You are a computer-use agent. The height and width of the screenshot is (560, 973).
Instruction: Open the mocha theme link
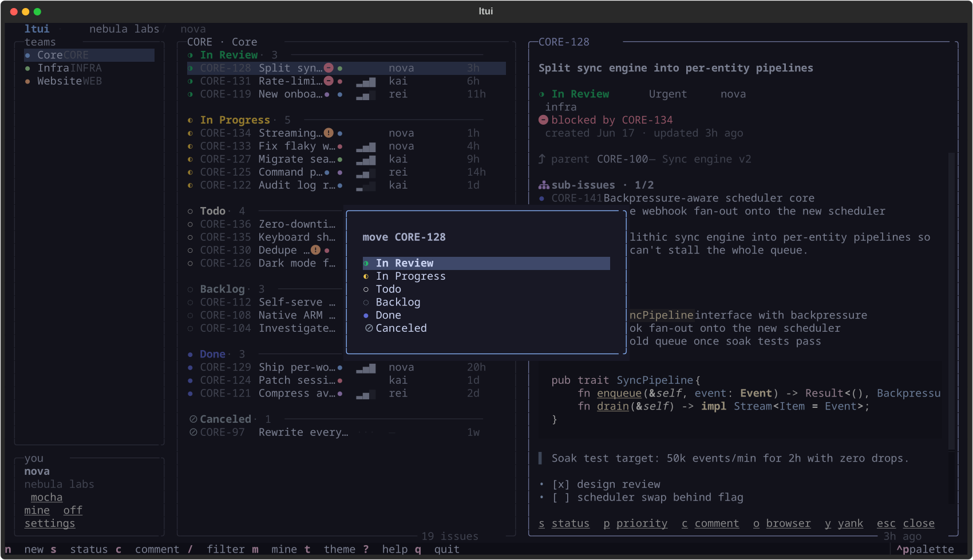tap(46, 498)
